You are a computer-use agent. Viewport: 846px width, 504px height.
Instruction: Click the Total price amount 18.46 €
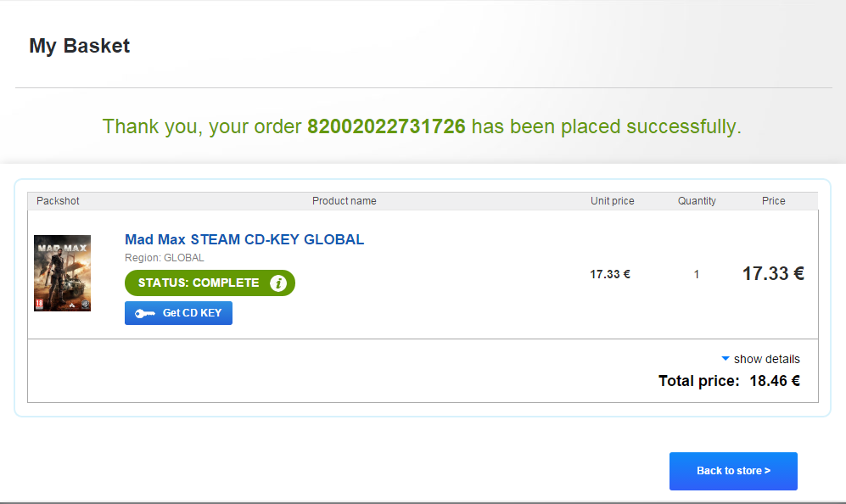[x=775, y=381]
